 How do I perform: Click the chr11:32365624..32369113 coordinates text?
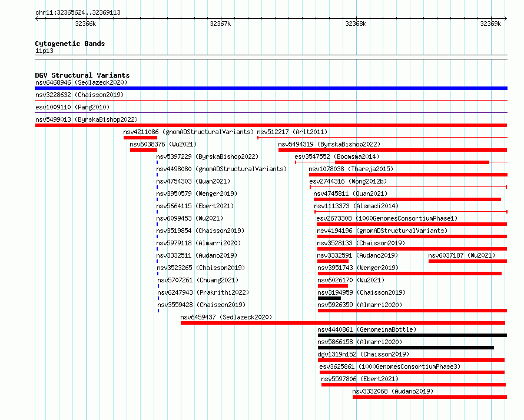78,13
